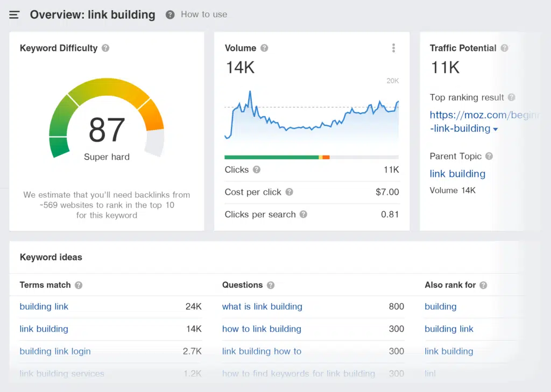This screenshot has height=392, width=551.
Task: Click the Clicks per search help icon
Action: coord(304,214)
